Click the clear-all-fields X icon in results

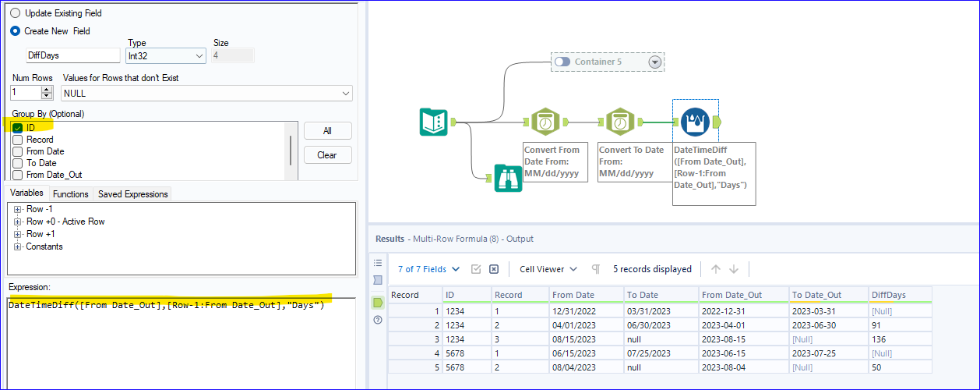click(494, 269)
